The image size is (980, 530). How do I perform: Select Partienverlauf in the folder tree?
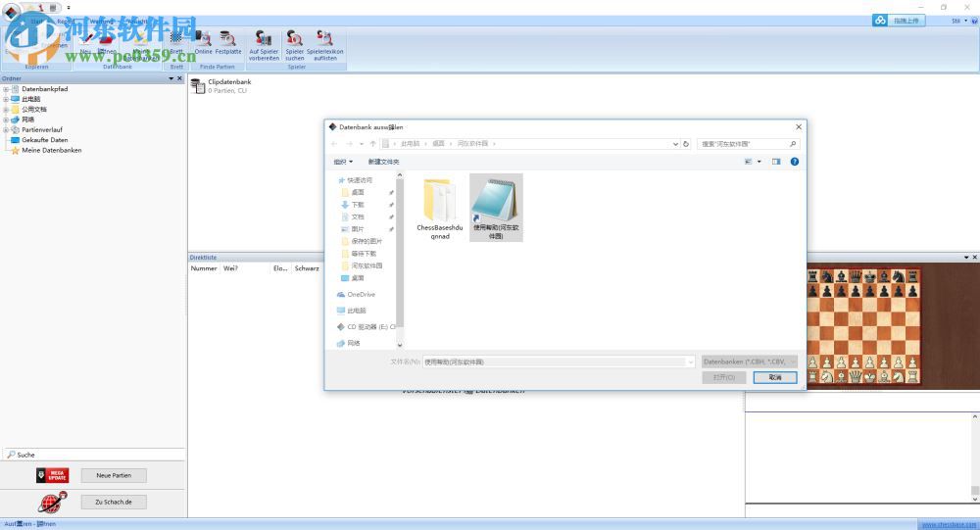tap(42, 129)
